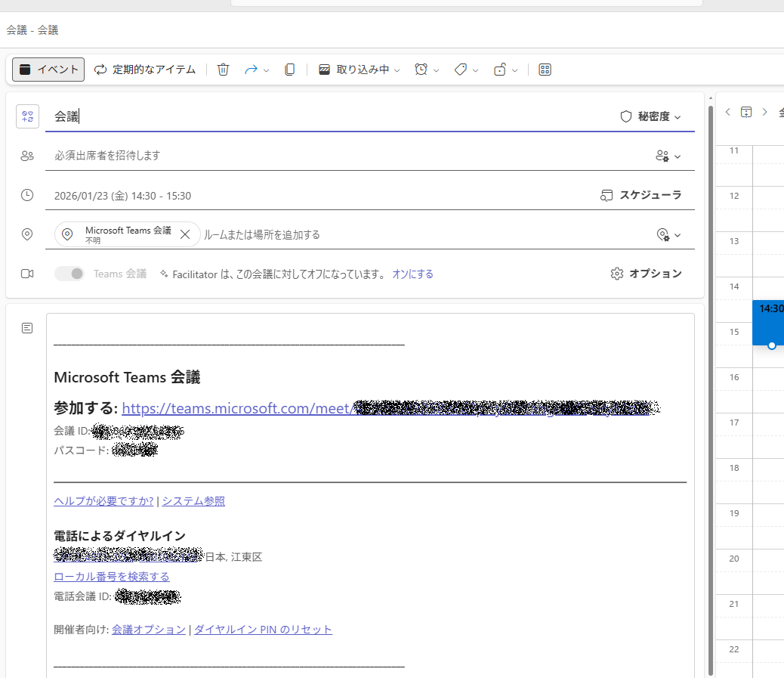Screen dimensions: 784x678
Task: Click the forward arrow icon
Action: (251, 70)
